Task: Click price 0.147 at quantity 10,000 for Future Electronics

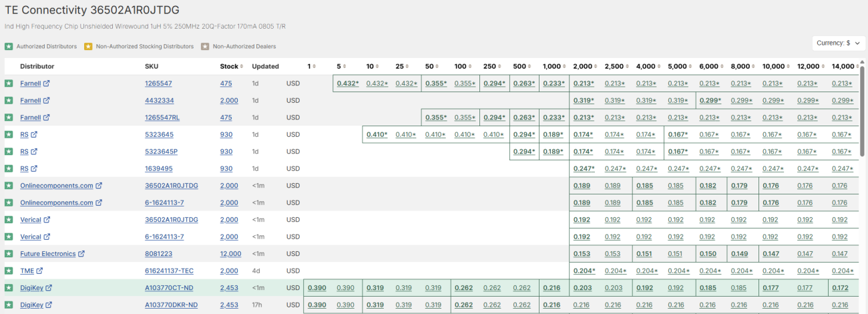Action: (x=771, y=254)
